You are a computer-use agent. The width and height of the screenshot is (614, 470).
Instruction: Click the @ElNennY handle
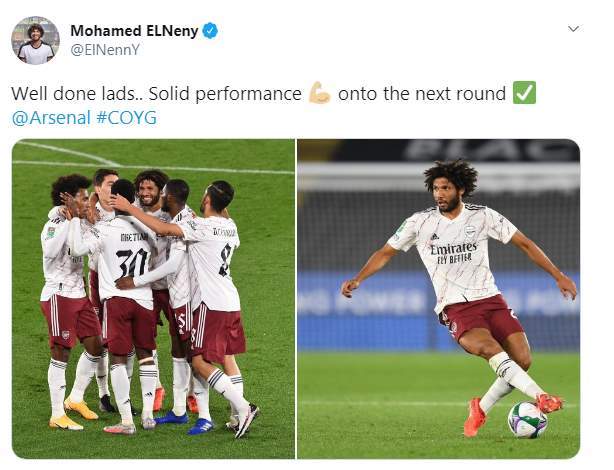click(105, 50)
